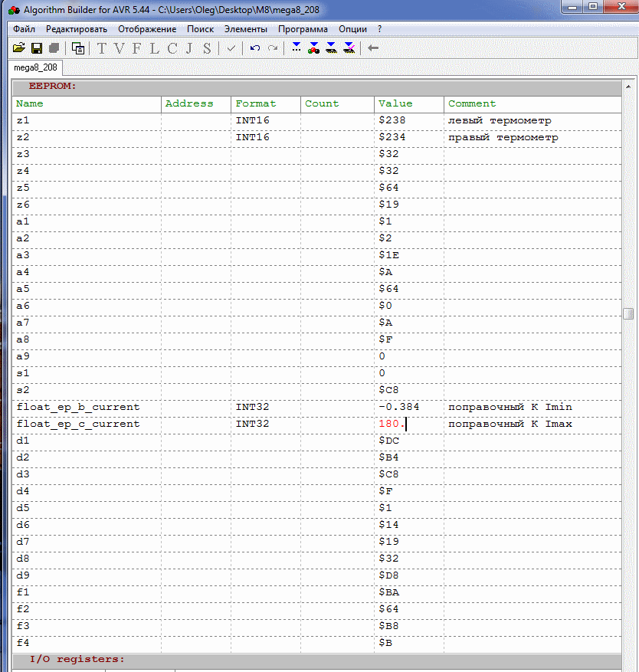Screen dimensions: 639x672
Task: Open the Файл menu
Action: [24, 29]
